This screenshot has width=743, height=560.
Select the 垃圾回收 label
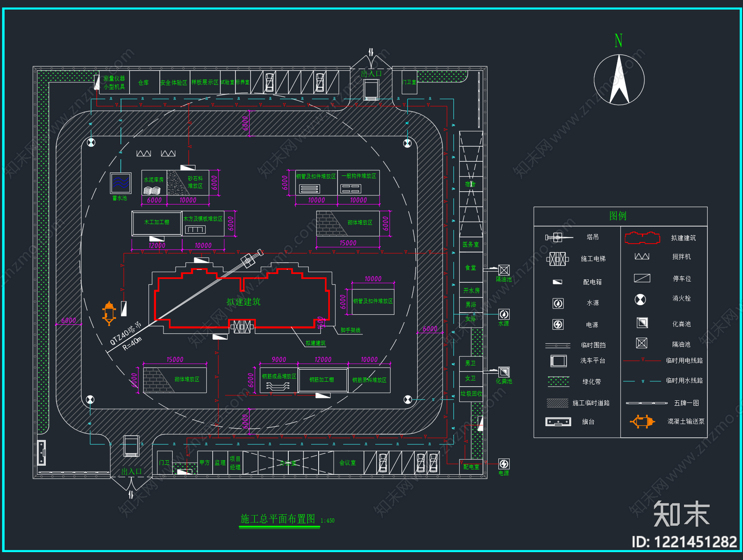click(471, 394)
